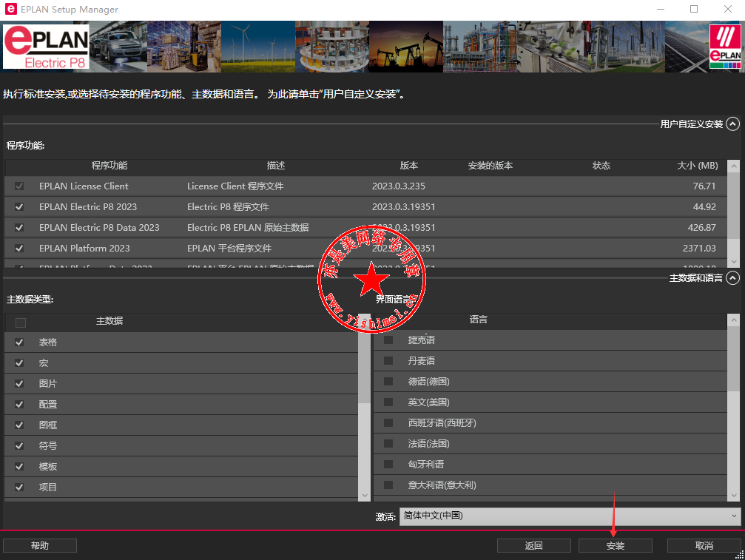Go back with the 返回 button
The width and height of the screenshot is (745, 560).
pos(534,546)
